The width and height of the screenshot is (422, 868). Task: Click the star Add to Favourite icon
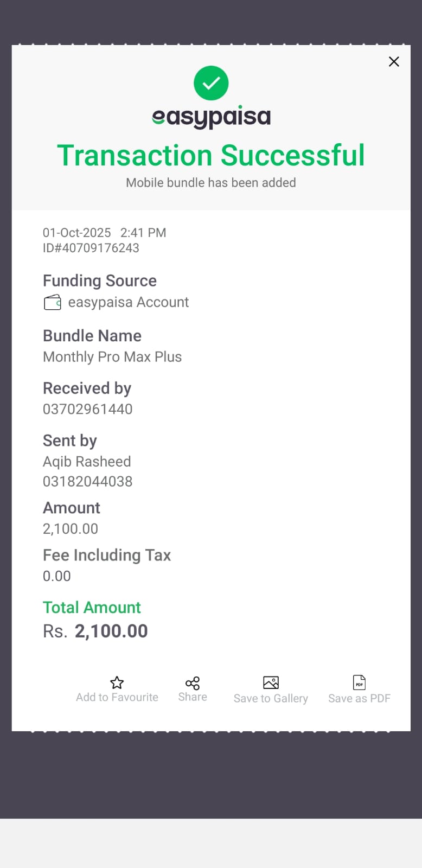117,682
